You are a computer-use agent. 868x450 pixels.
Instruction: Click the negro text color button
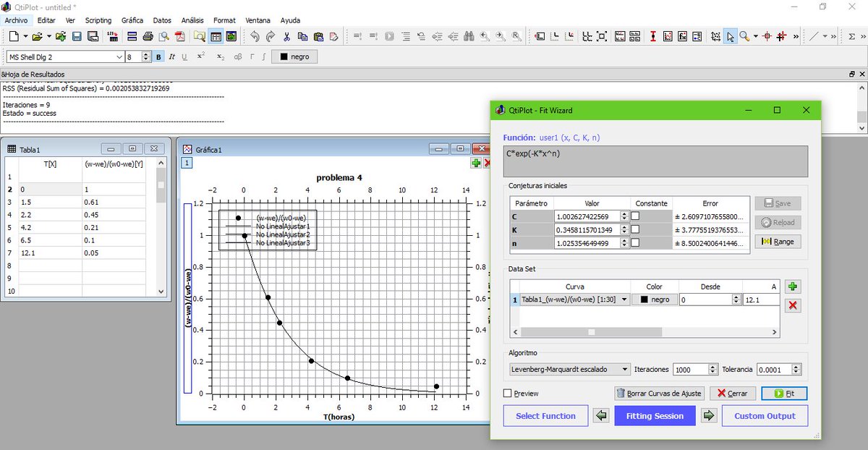(294, 56)
